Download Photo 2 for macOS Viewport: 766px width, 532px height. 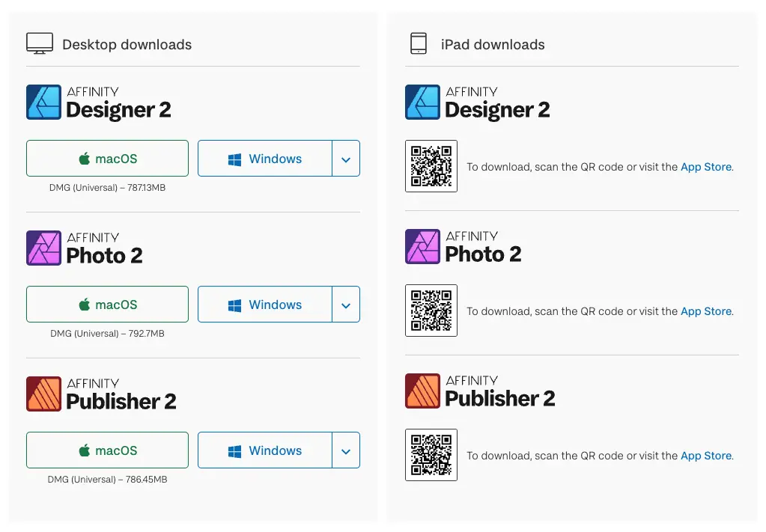point(108,304)
